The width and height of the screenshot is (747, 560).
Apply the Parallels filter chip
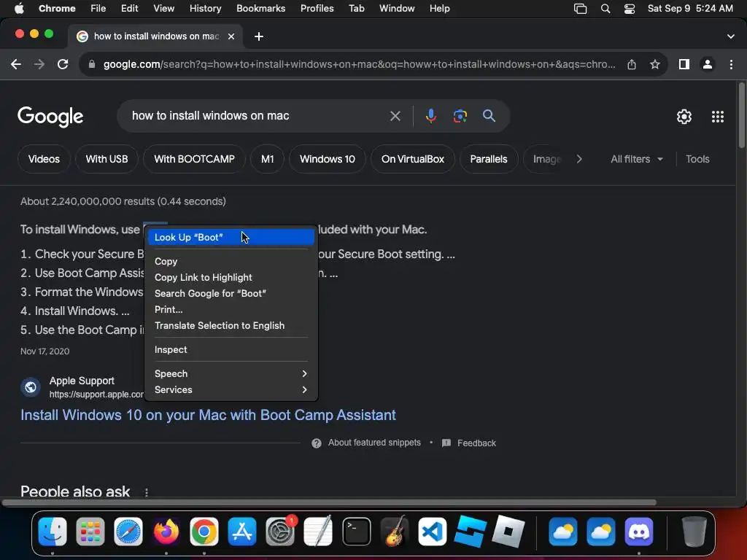(x=489, y=159)
